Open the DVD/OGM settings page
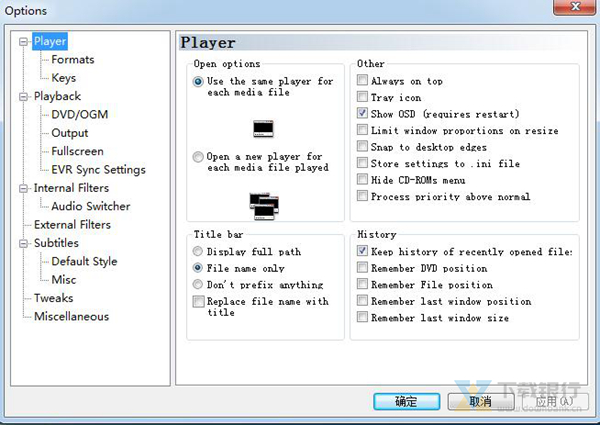The image size is (600, 425). [x=80, y=115]
